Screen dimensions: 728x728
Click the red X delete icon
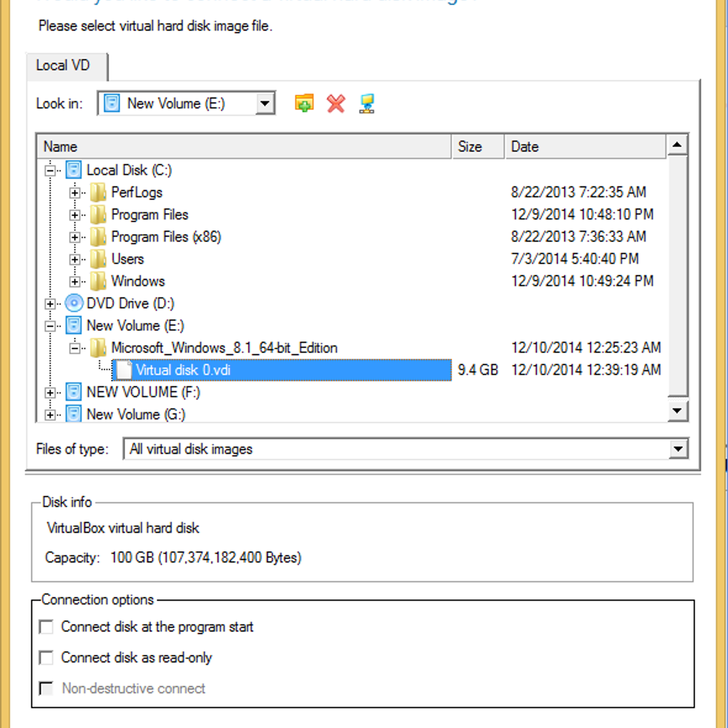point(336,103)
